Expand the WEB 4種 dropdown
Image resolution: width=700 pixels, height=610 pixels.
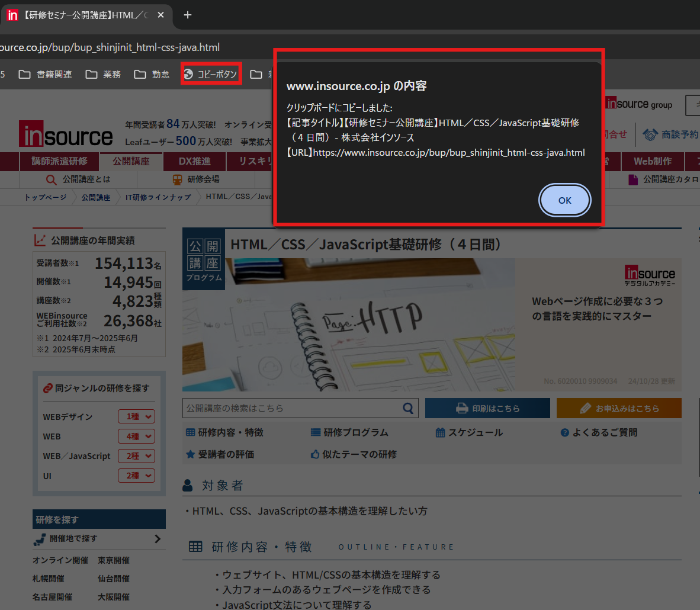coord(136,436)
